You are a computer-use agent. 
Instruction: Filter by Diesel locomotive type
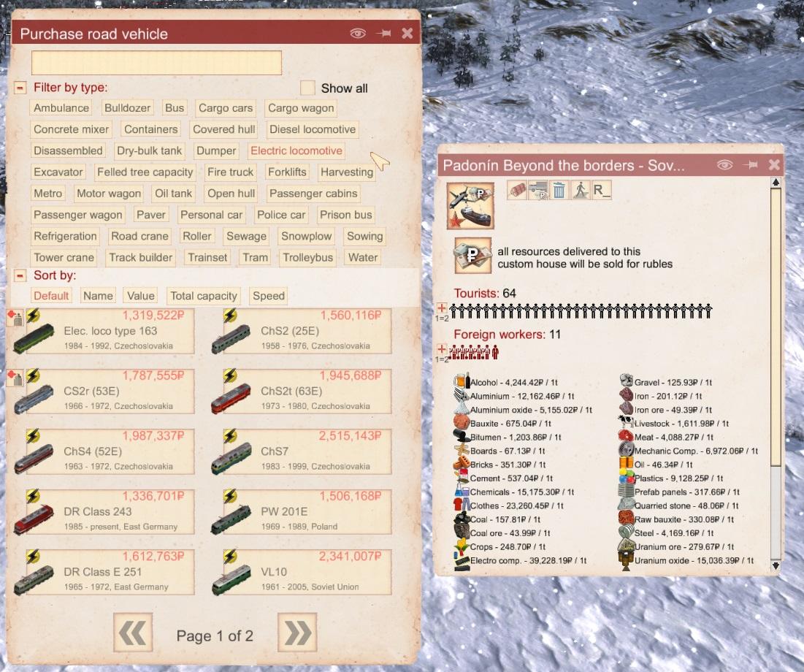[x=312, y=129]
